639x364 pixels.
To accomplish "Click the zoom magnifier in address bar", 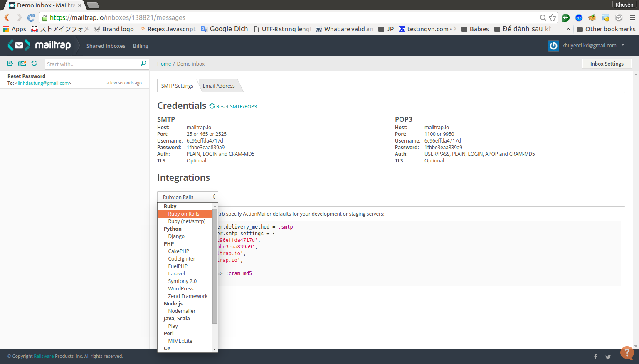I will (x=543, y=17).
